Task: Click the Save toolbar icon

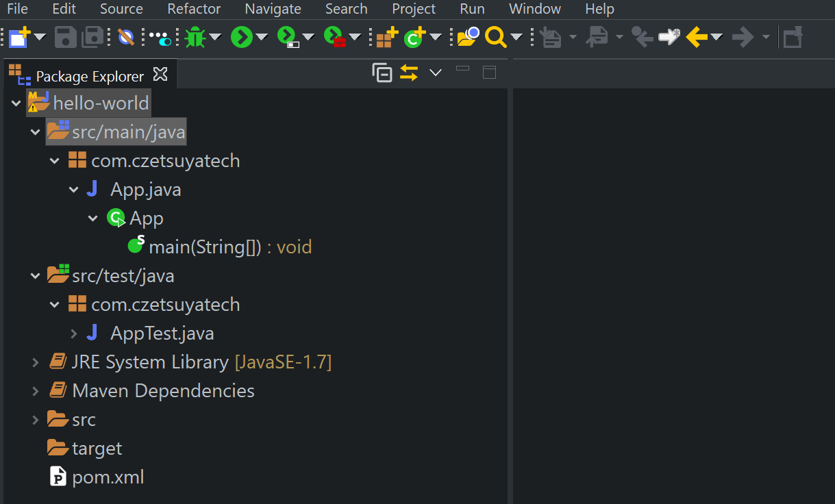Action: tap(65, 37)
